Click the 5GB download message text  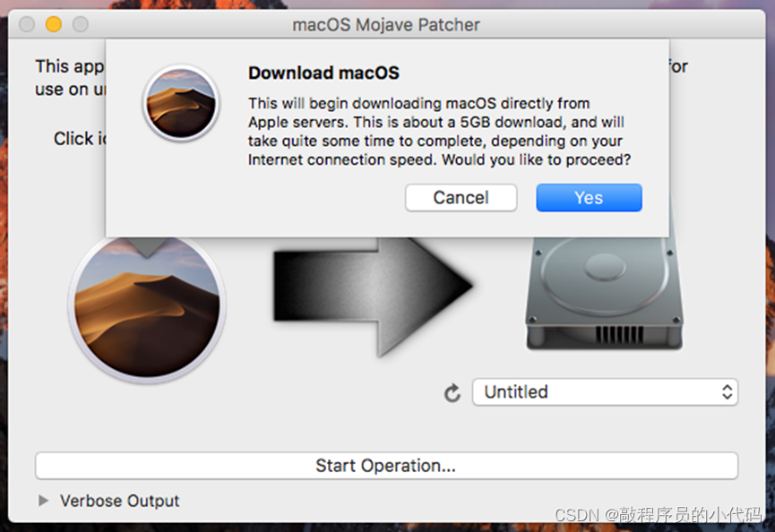pyautogui.click(x=439, y=132)
